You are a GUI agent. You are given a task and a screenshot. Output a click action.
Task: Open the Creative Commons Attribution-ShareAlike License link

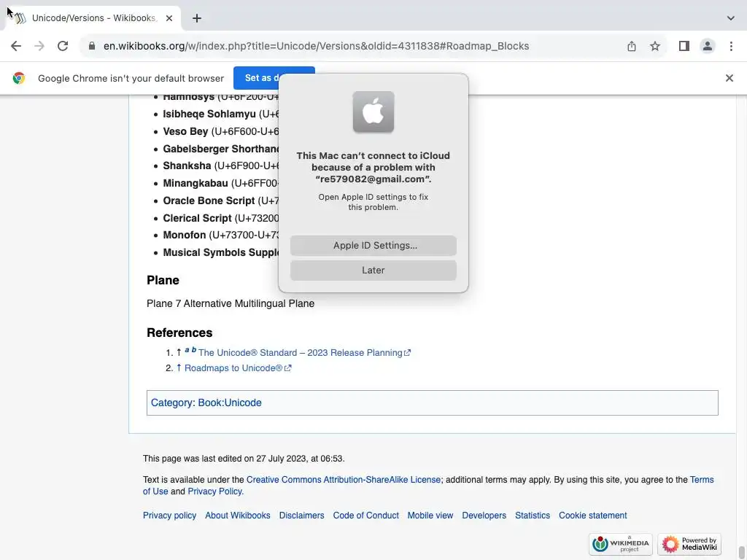click(x=344, y=480)
